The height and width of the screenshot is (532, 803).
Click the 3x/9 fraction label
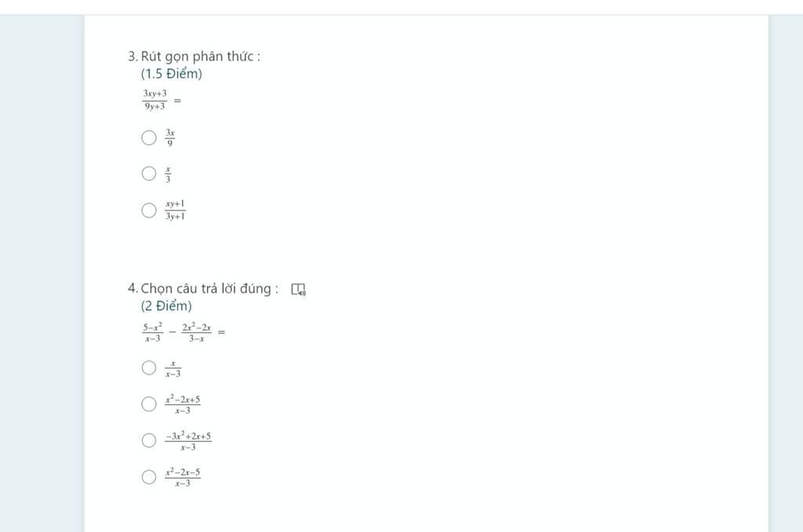(170, 138)
